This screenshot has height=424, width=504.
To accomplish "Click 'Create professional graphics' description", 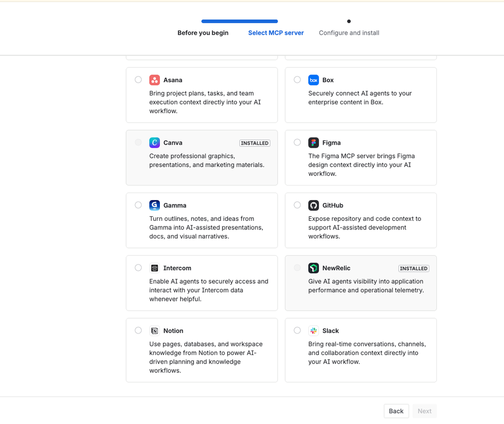I will (207, 160).
